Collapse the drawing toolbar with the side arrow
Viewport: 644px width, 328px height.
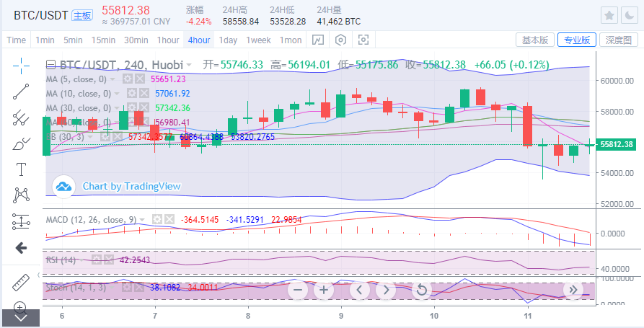39,275
